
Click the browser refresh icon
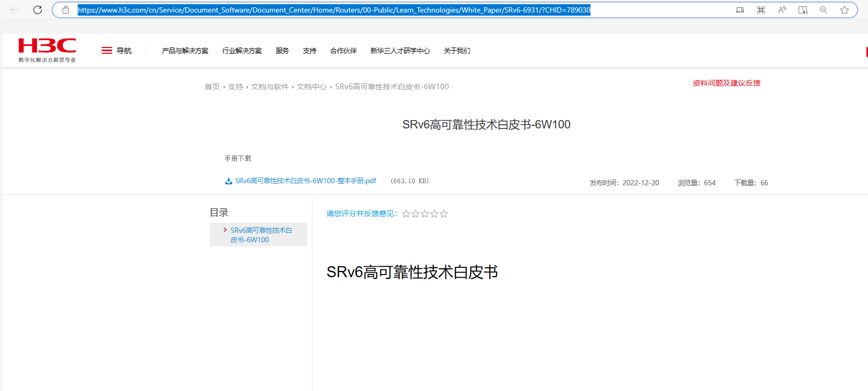[38, 10]
